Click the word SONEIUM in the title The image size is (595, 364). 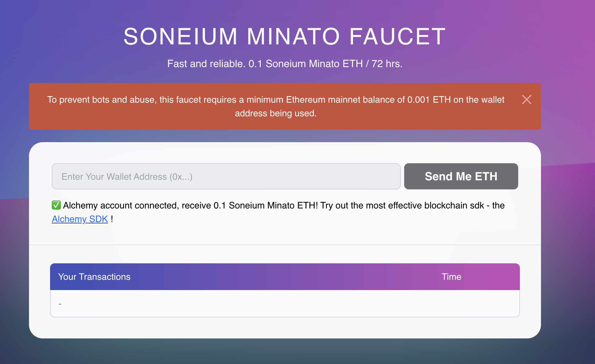point(180,37)
